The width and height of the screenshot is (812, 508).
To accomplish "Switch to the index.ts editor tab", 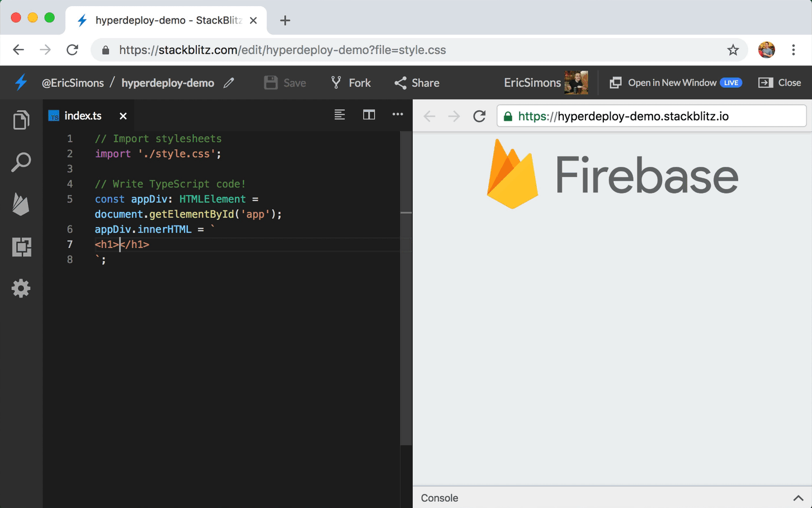I will coord(83,116).
